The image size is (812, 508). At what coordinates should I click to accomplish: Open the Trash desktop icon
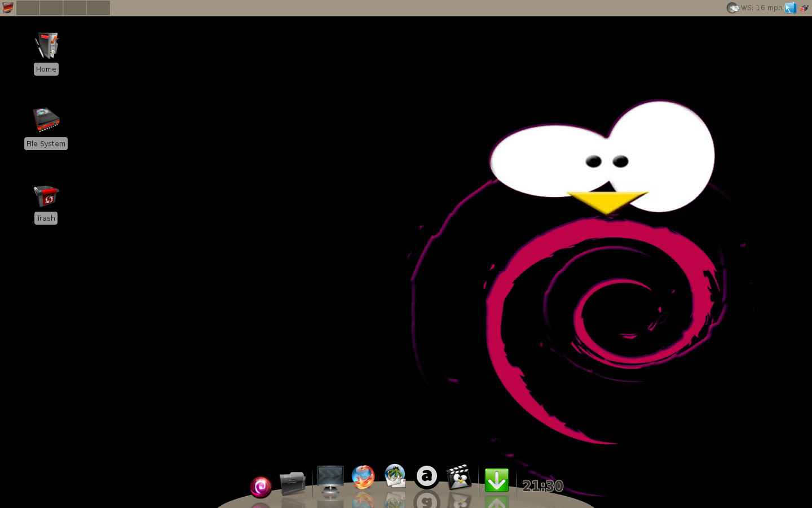pyautogui.click(x=46, y=196)
